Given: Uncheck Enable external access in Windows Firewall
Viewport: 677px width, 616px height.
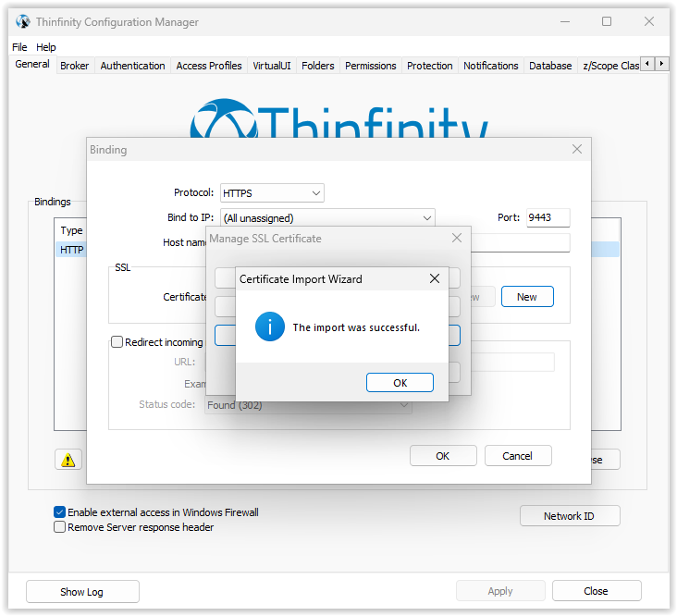Looking at the screenshot, I should click(x=59, y=512).
